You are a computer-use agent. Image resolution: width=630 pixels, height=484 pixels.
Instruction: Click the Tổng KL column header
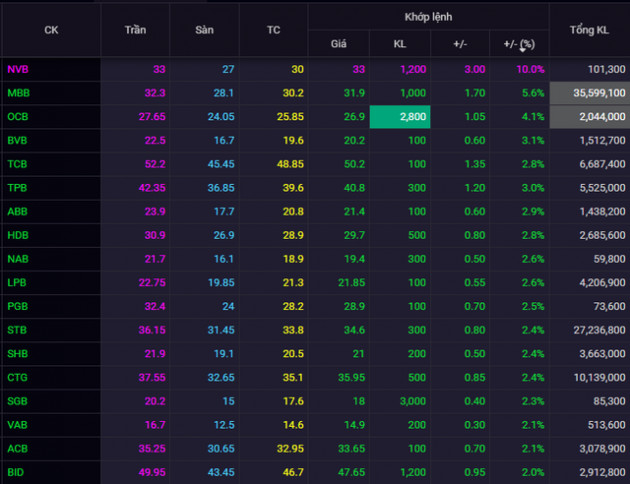click(589, 30)
